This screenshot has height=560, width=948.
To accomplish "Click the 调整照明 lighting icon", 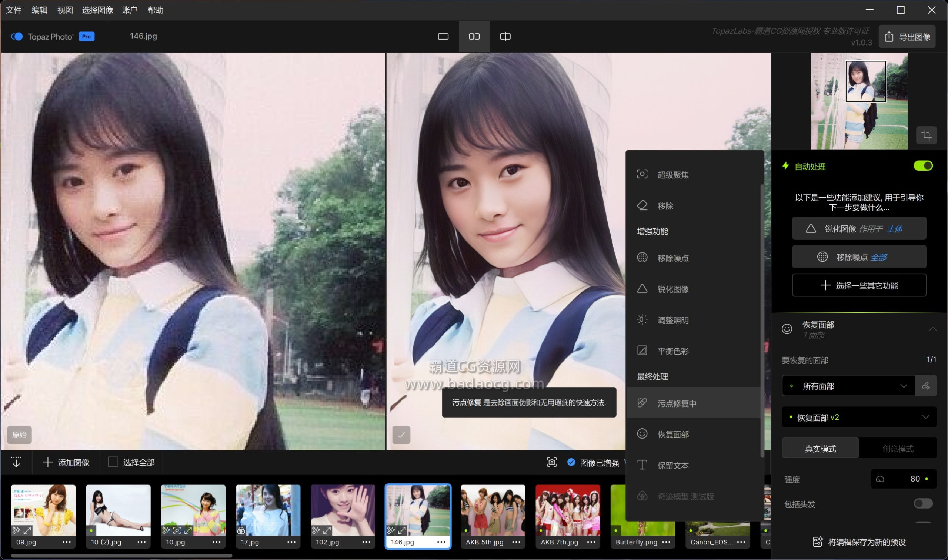I will tap(642, 320).
